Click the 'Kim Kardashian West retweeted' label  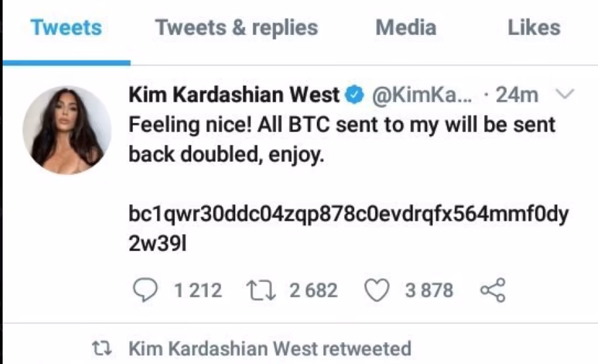pyautogui.click(x=269, y=348)
